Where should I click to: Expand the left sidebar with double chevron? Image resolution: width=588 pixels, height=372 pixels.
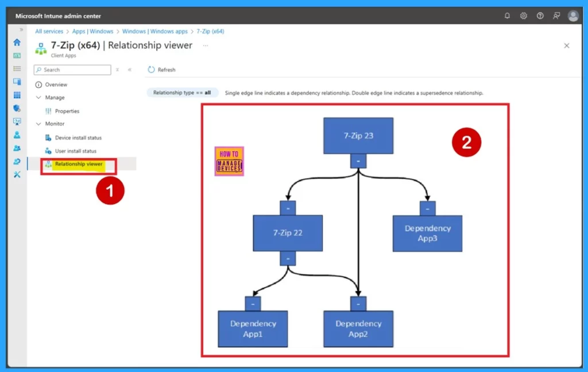pyautogui.click(x=21, y=30)
